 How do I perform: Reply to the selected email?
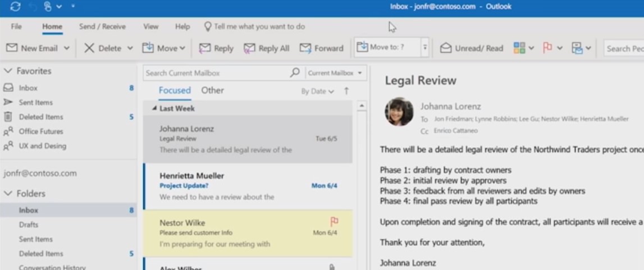[x=216, y=48]
